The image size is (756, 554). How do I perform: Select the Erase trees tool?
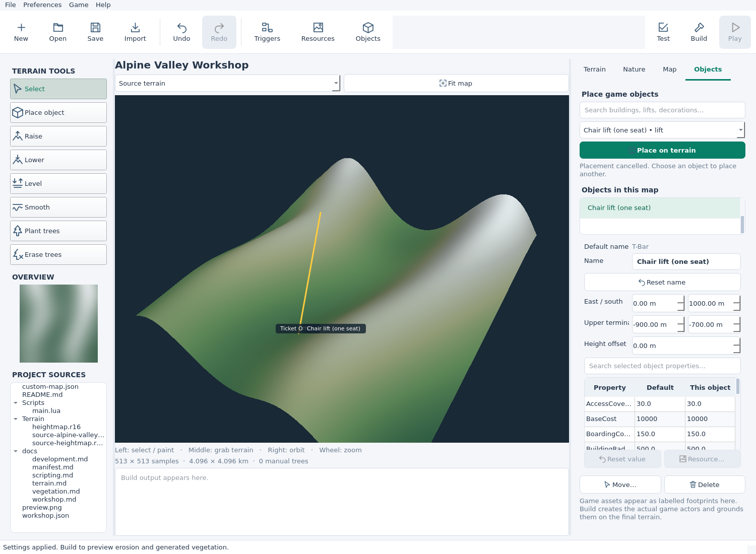[58, 255]
